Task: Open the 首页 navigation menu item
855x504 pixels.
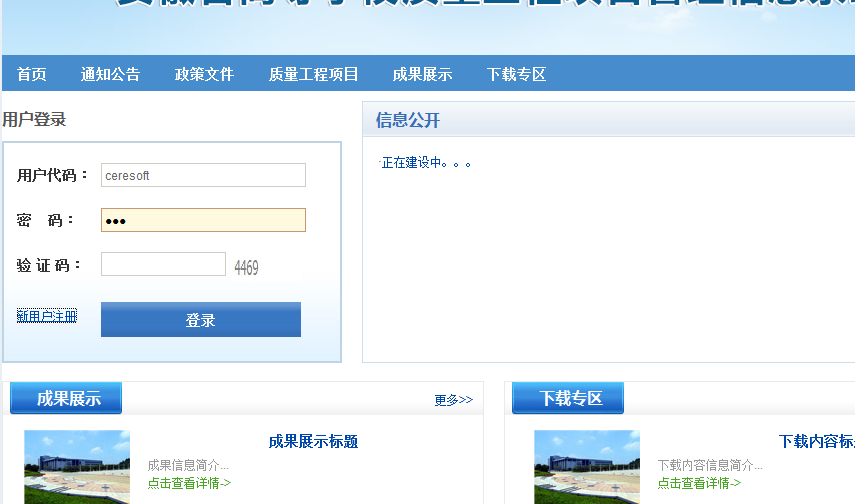Action: point(32,74)
